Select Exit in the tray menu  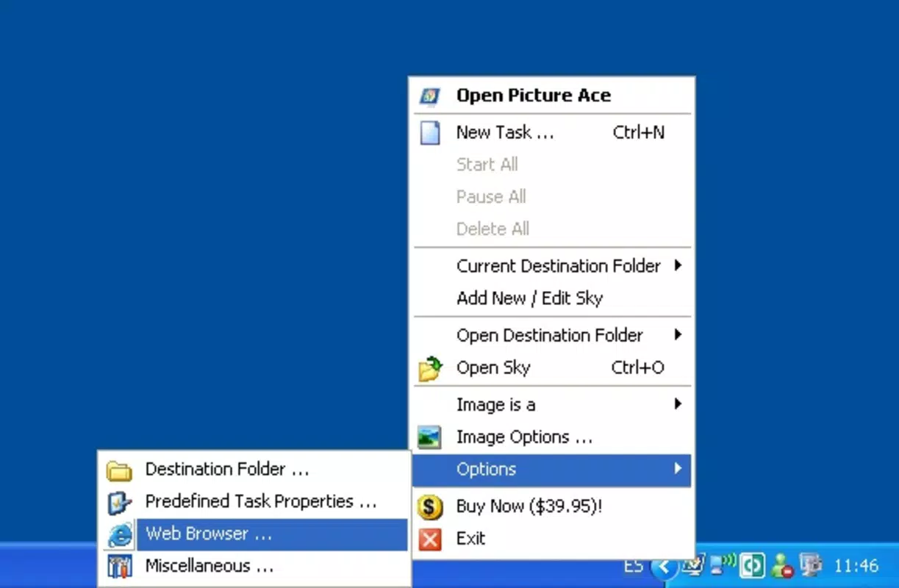point(552,539)
